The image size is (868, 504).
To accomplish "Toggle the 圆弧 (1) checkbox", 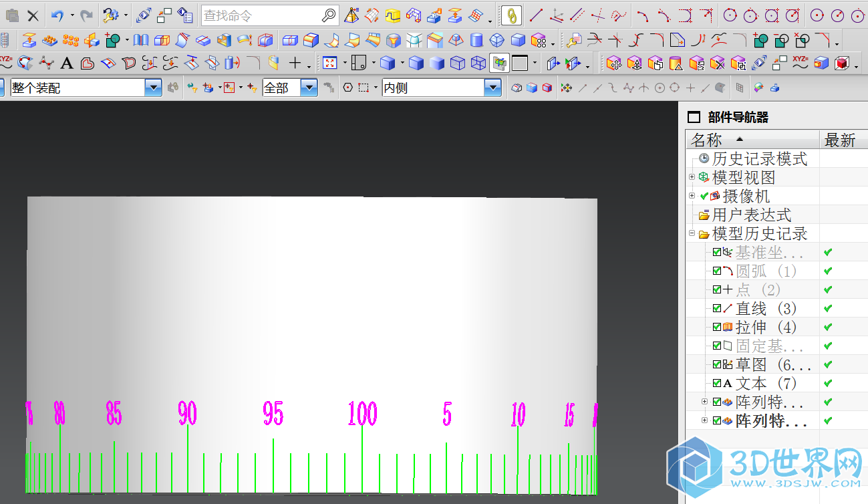I will pos(716,271).
